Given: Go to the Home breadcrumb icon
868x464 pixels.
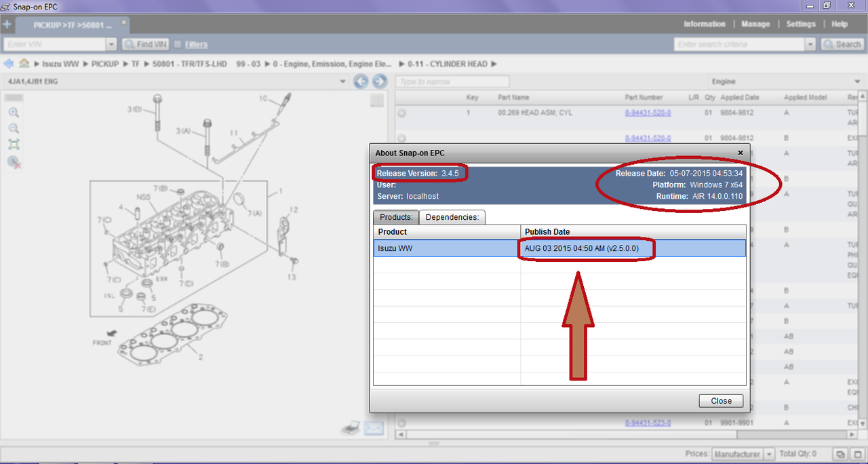Looking at the screenshot, I should coord(24,64).
